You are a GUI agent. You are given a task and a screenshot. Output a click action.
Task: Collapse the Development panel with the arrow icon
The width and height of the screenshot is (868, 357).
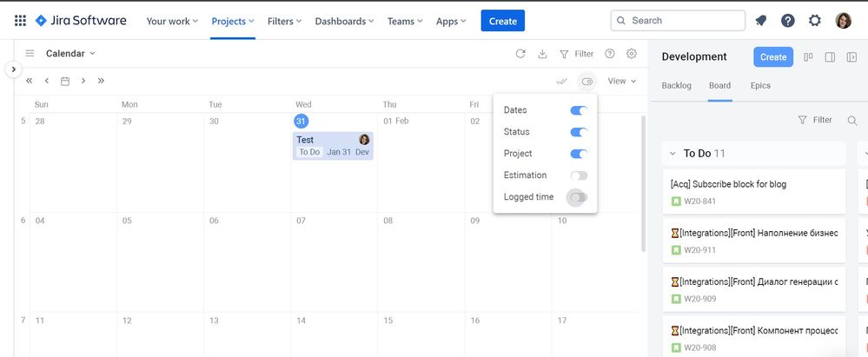pos(851,57)
